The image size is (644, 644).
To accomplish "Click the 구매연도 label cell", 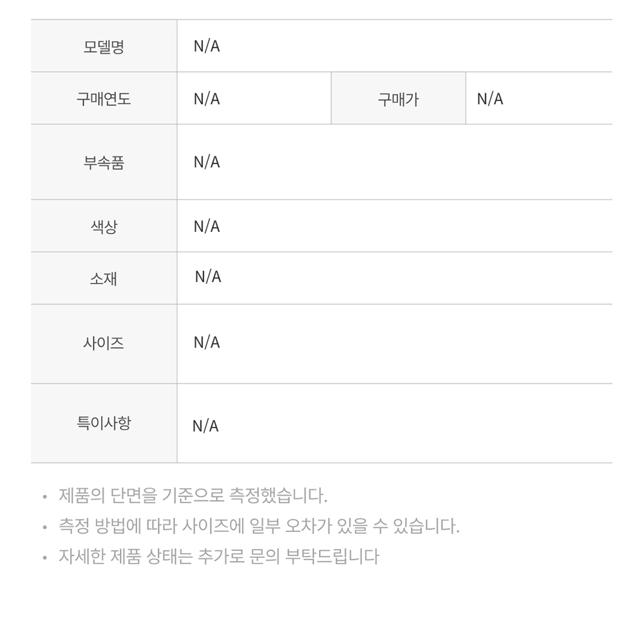I will [x=104, y=99].
